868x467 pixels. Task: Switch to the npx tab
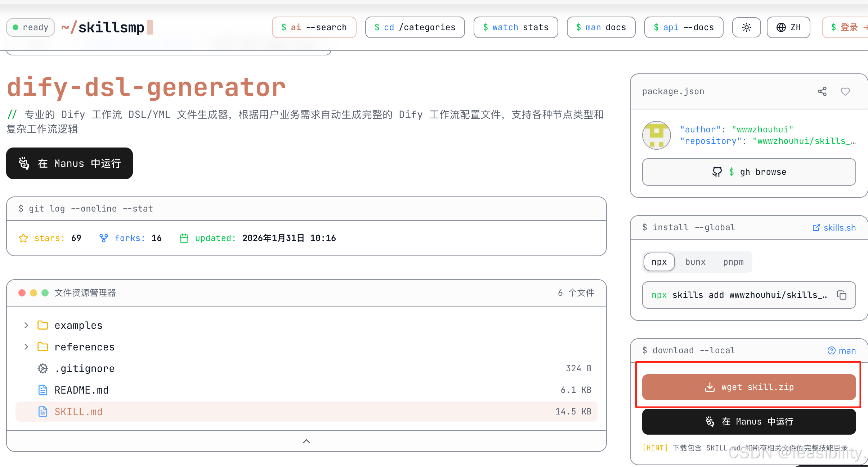coord(659,262)
